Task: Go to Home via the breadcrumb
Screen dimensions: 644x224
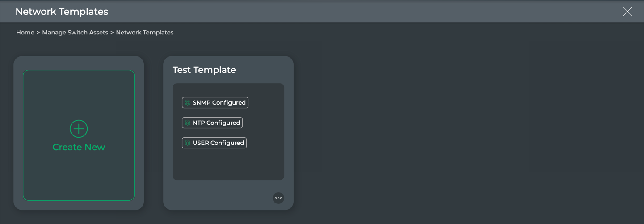Action: tap(25, 33)
